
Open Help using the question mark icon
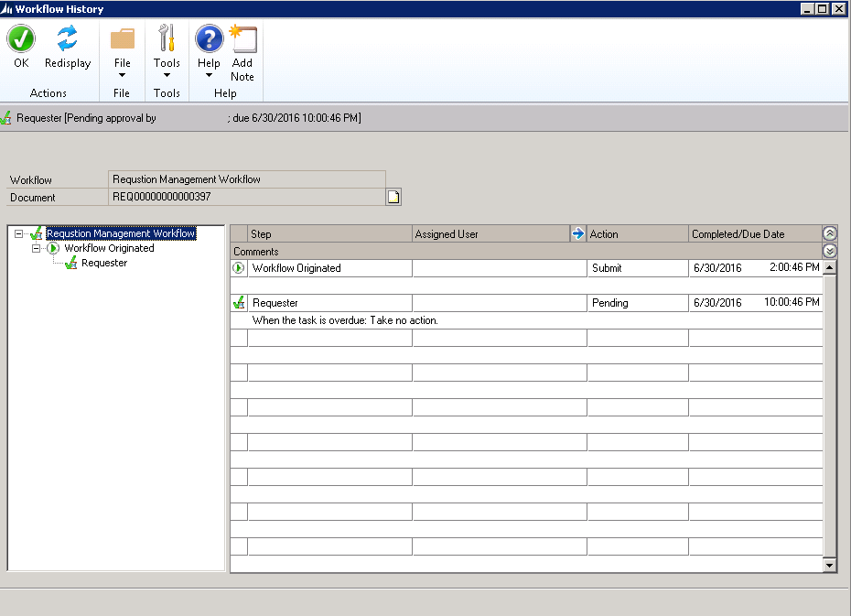(x=209, y=39)
